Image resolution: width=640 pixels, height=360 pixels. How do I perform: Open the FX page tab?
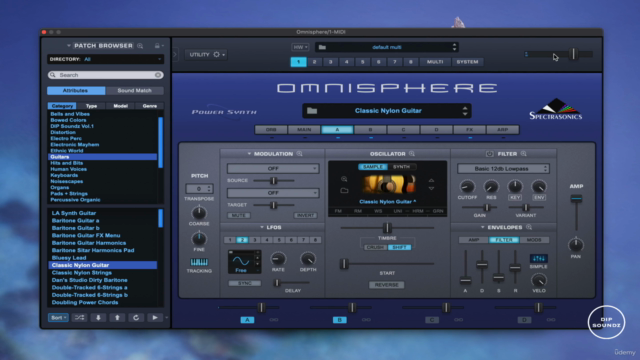click(469, 130)
